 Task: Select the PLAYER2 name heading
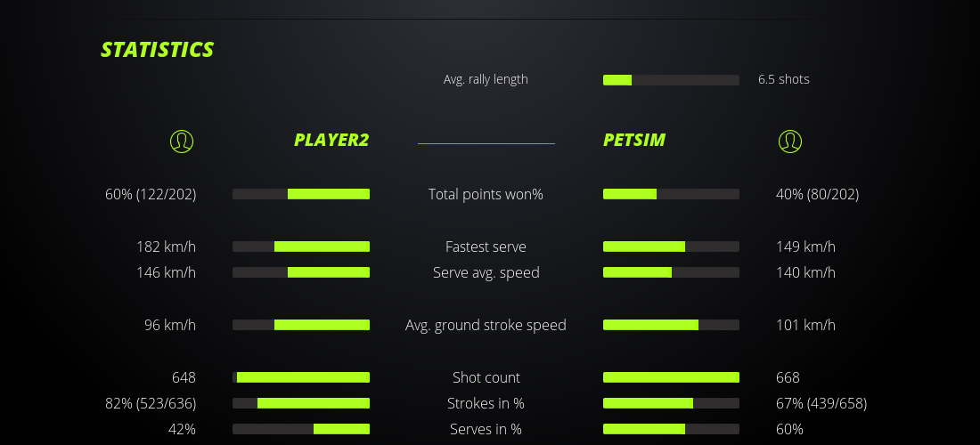(331, 140)
